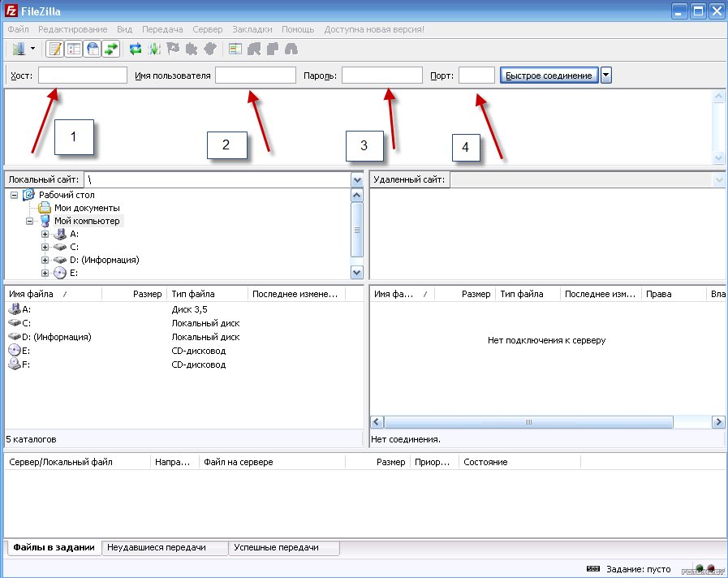Click the remote pane scroll right arrow
The width and height of the screenshot is (728, 578).
pos(718,422)
